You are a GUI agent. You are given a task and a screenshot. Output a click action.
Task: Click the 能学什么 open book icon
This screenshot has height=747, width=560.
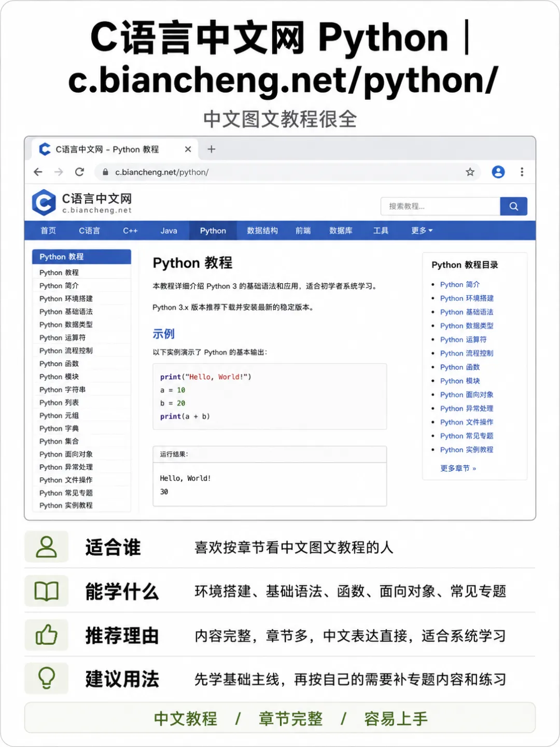tap(47, 591)
